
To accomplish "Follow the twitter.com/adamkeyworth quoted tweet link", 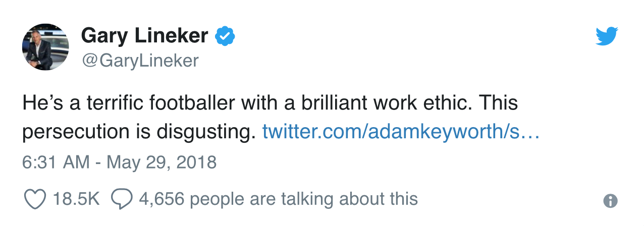I will tap(401, 132).
